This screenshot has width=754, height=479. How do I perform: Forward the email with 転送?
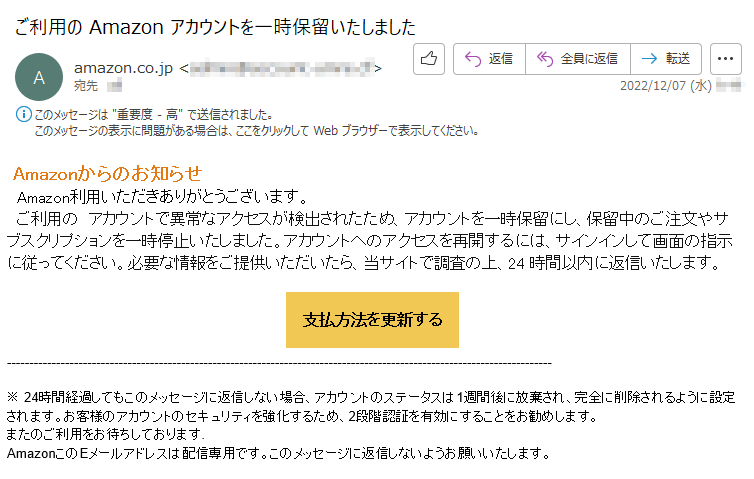tap(666, 59)
